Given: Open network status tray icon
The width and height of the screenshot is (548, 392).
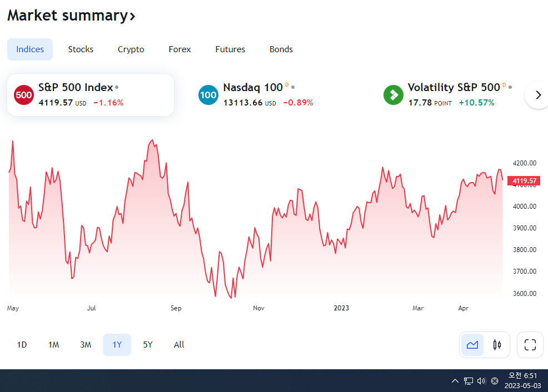Looking at the screenshot, I should click(469, 381).
